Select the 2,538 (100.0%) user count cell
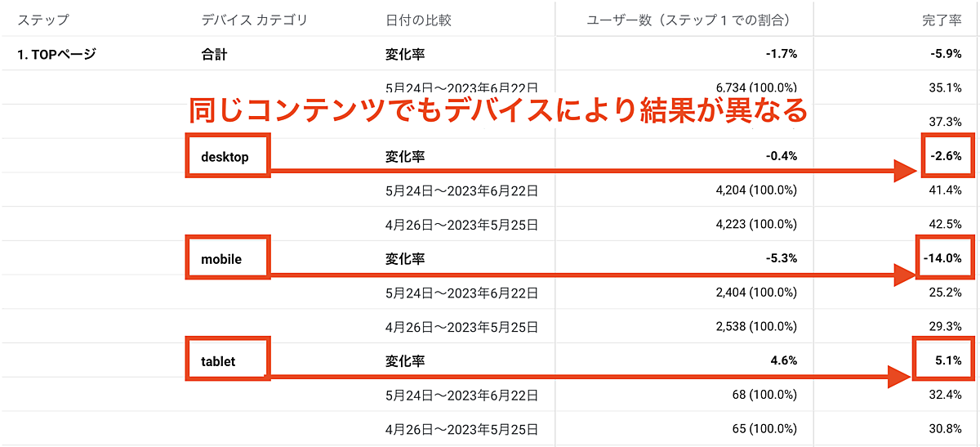The image size is (980, 447). (755, 327)
